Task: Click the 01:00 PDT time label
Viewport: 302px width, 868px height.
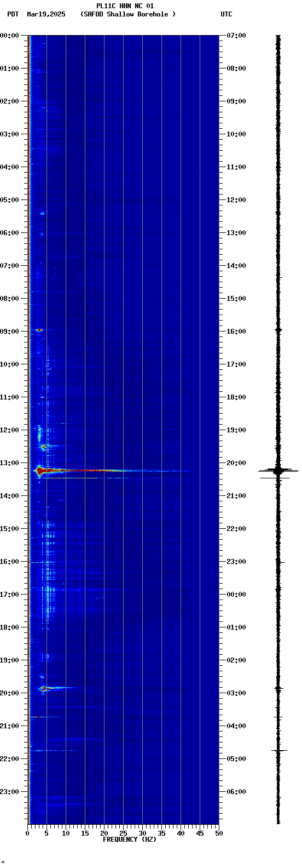Action: 9,68
